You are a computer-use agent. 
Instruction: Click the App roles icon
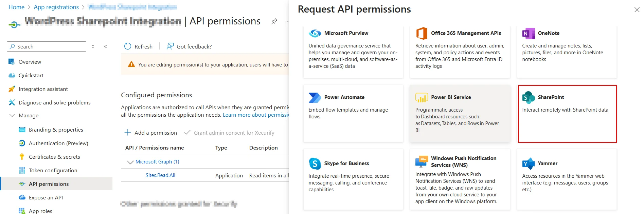[x=22, y=211]
